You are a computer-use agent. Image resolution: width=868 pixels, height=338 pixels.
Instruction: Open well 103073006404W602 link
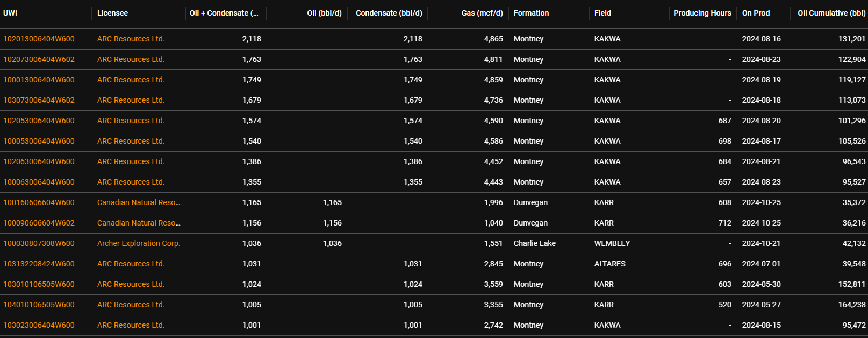[39, 100]
